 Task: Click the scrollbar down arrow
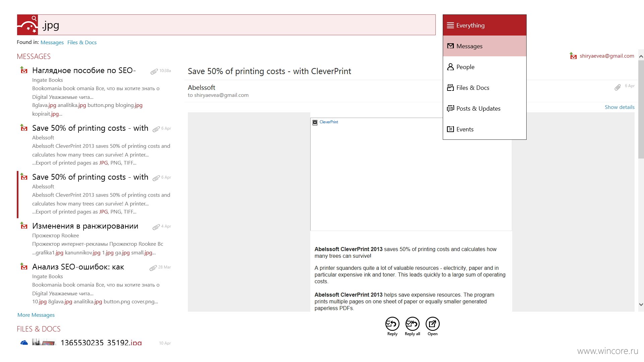click(x=641, y=304)
